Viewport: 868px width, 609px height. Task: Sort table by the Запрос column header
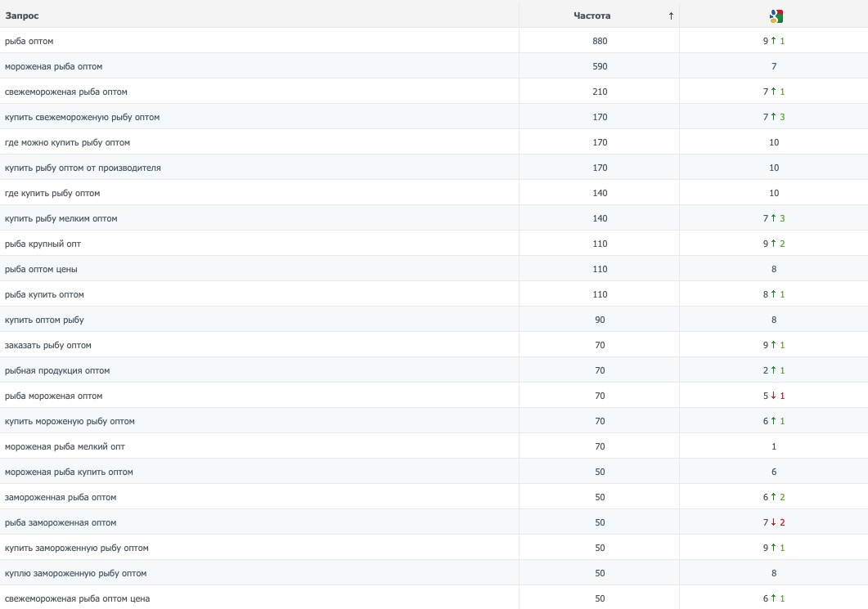coord(22,16)
